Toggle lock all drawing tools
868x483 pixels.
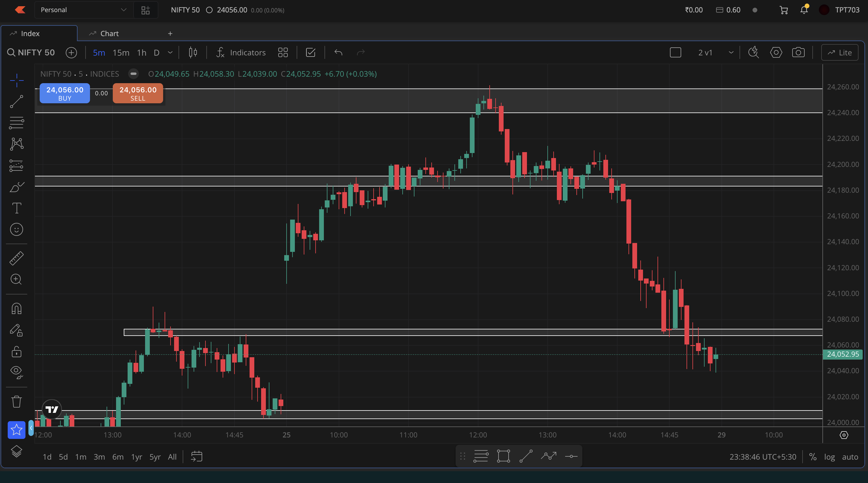point(17,352)
